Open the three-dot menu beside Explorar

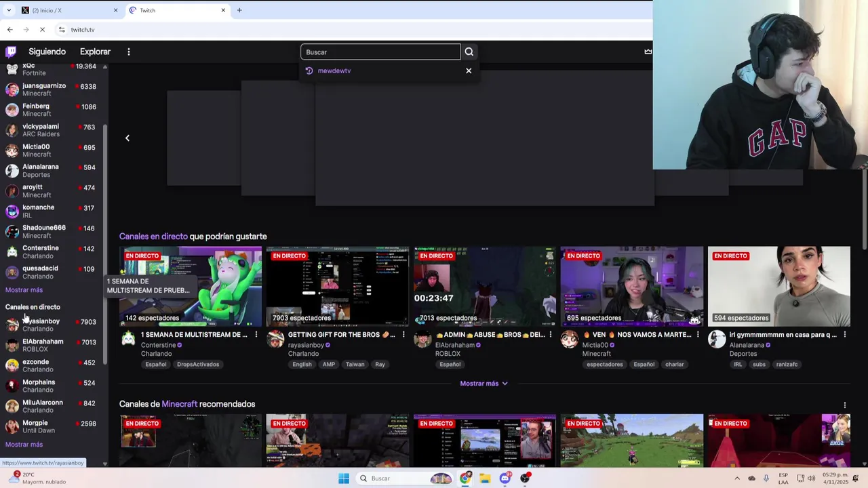[128, 52]
